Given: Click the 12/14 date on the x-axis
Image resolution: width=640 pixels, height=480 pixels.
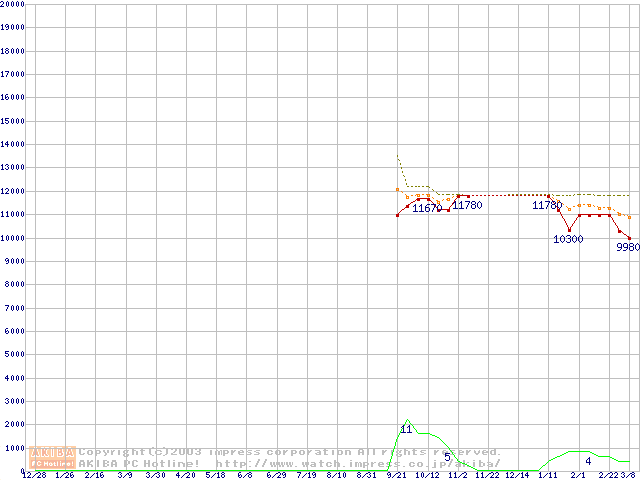Looking at the screenshot, I should click(517, 475).
